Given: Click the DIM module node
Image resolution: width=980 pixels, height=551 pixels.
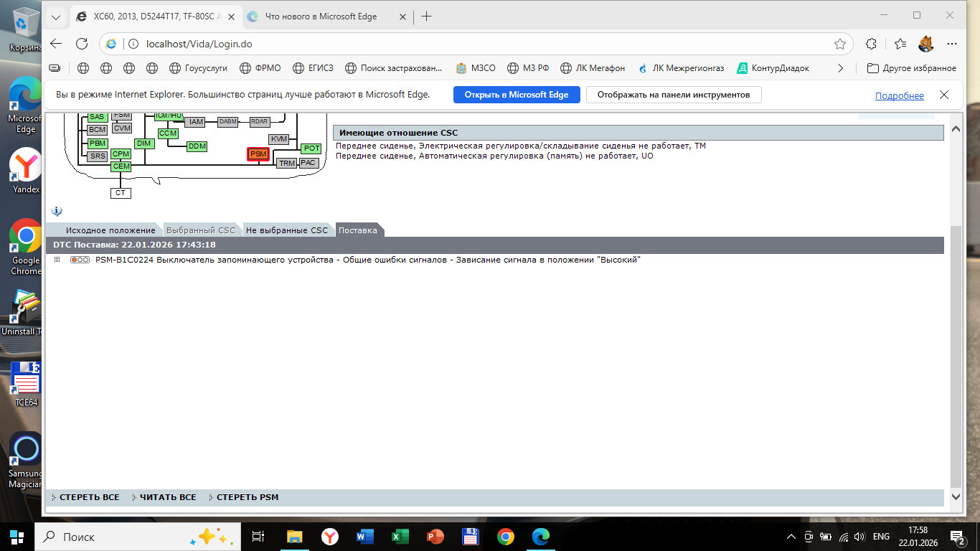Looking at the screenshot, I should tap(144, 143).
